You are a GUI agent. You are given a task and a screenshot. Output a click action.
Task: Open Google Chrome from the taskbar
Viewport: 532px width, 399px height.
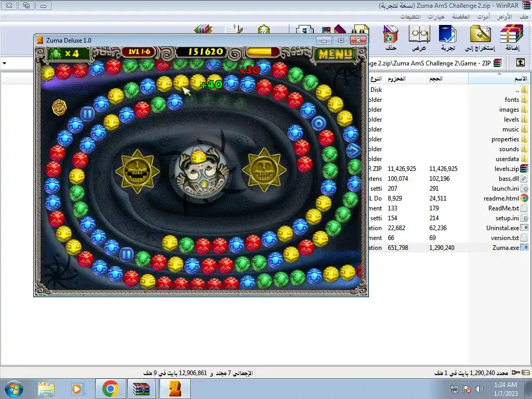click(110, 389)
